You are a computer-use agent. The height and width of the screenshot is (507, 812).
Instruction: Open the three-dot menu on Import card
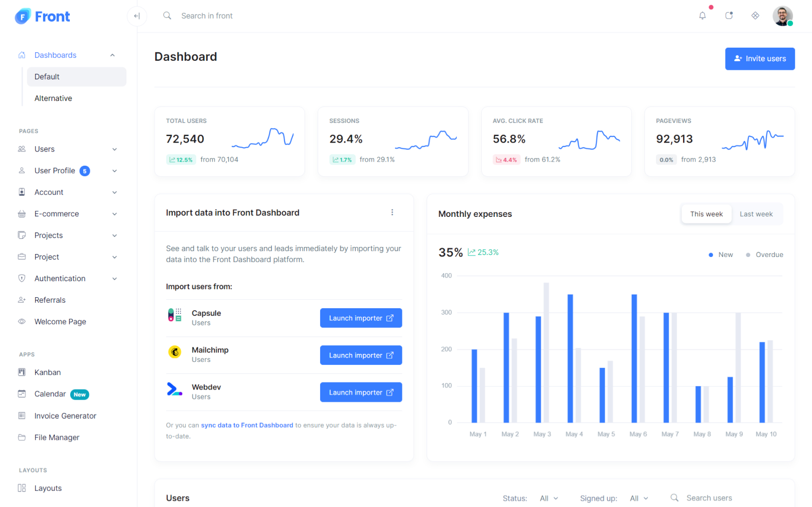pos(392,212)
